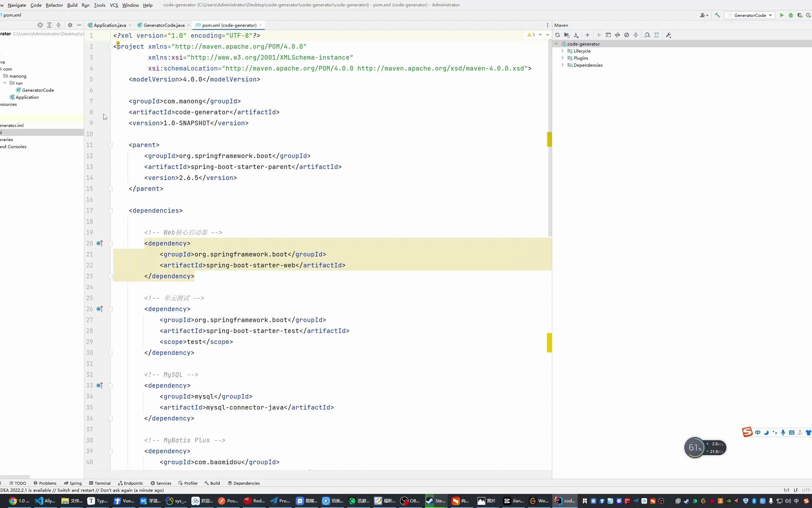Viewport: 812px width, 508px height.
Task: Open the Tools menu
Action: [x=99, y=5]
